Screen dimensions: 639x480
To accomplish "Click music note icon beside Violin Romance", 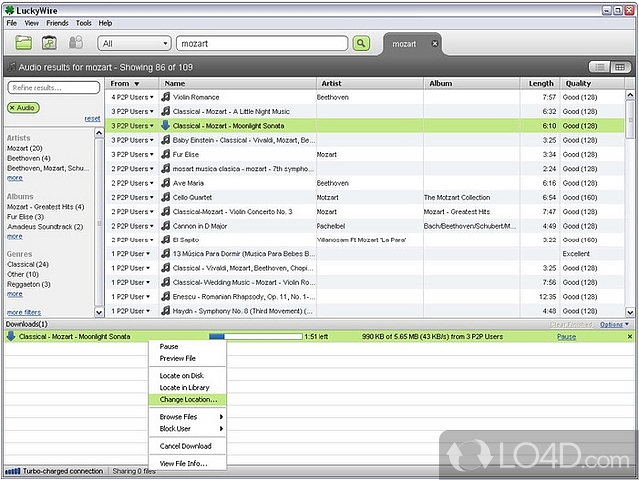I will point(166,97).
